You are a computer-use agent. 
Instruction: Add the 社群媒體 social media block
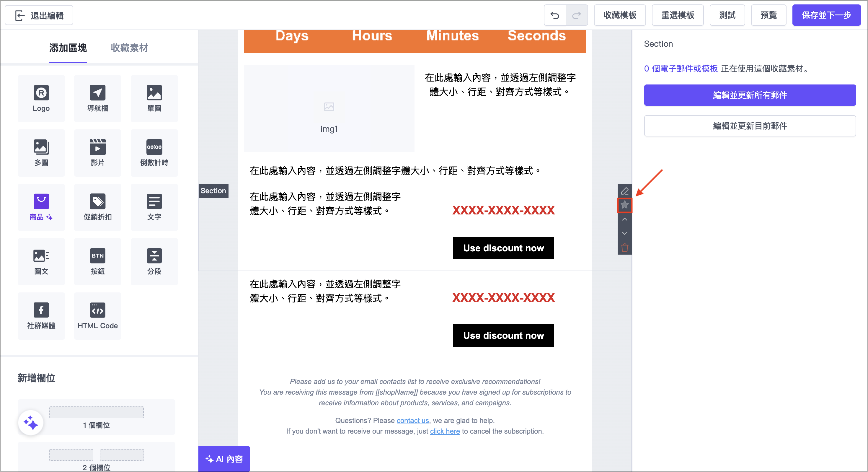click(x=41, y=315)
